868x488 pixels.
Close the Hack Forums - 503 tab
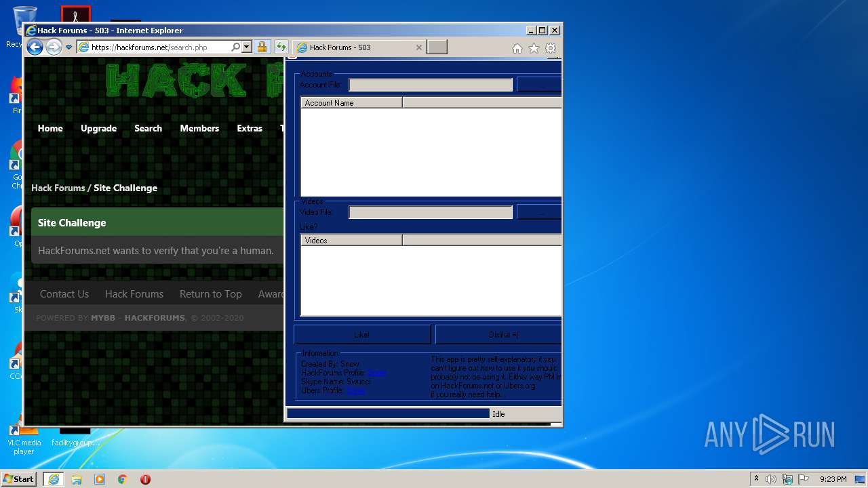[419, 47]
